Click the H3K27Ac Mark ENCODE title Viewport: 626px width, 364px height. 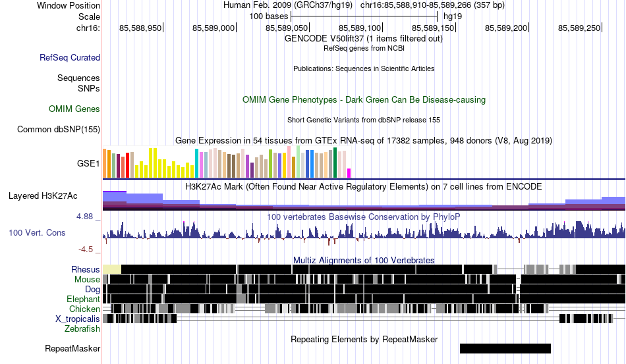click(x=364, y=186)
